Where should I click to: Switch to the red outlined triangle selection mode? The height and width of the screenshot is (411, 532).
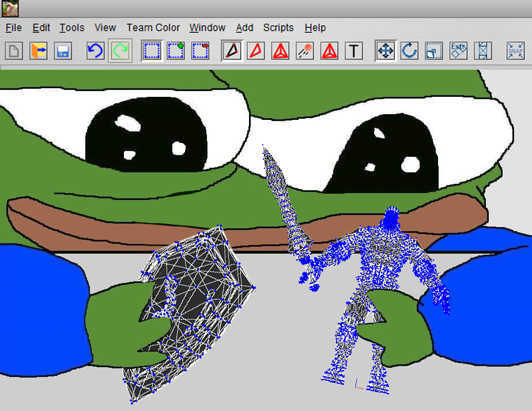click(x=256, y=51)
